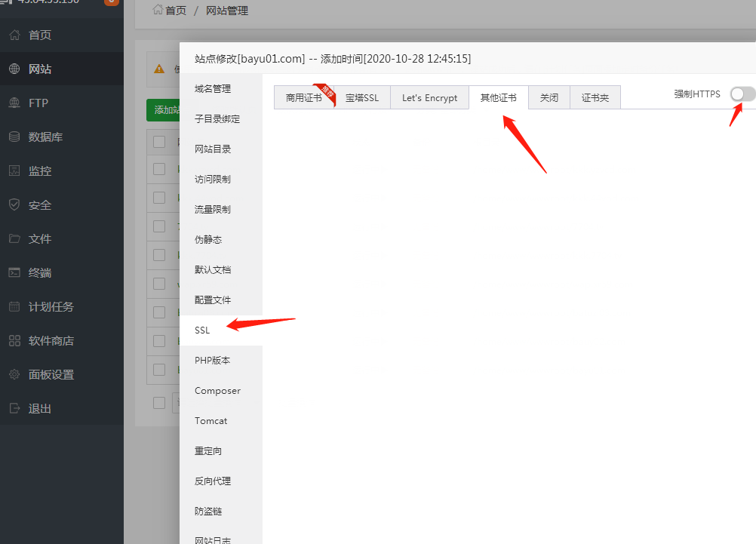
Task: Click the terminal icon beside 终端
Action: (14, 272)
